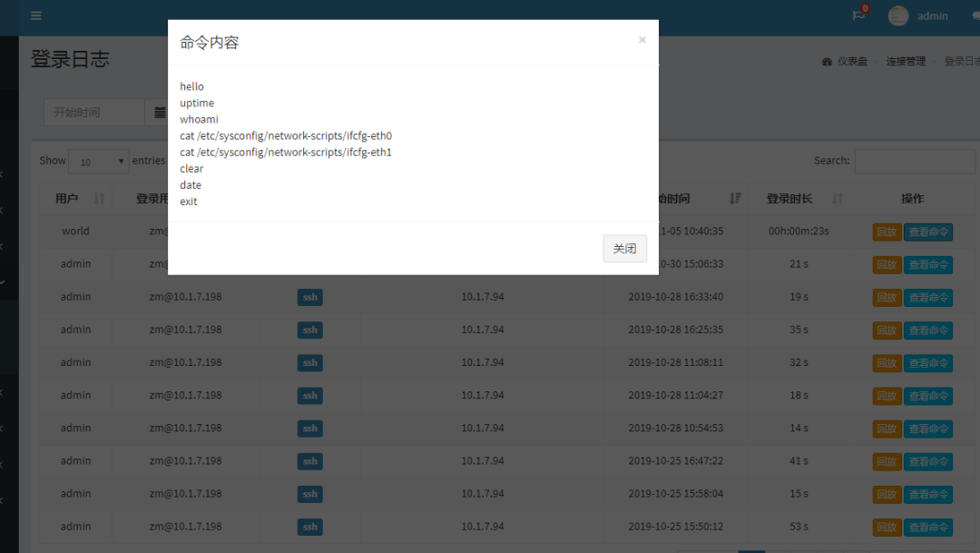This screenshot has width=980, height=553.
Task: Click ssh badge in 16:47:22 row
Action: 310,461
